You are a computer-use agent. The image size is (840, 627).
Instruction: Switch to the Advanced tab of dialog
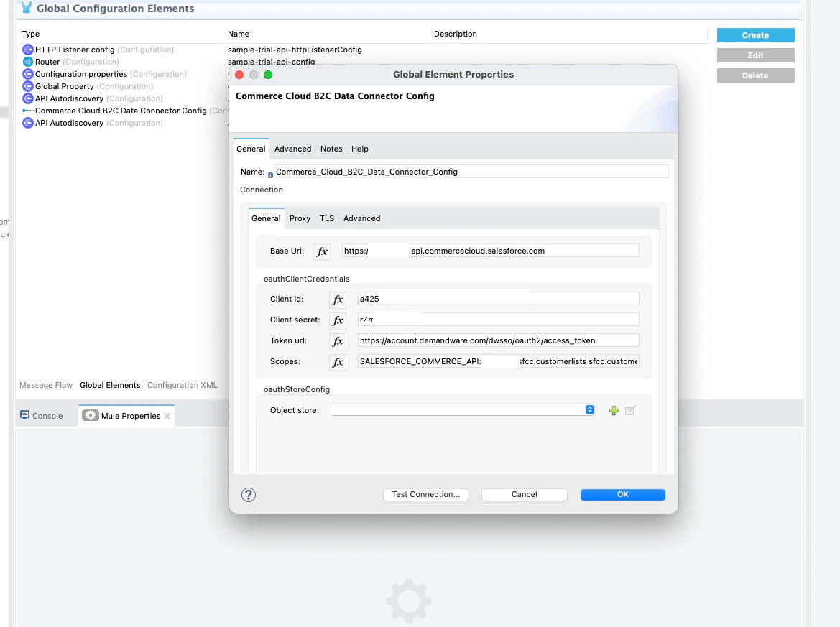[292, 149]
